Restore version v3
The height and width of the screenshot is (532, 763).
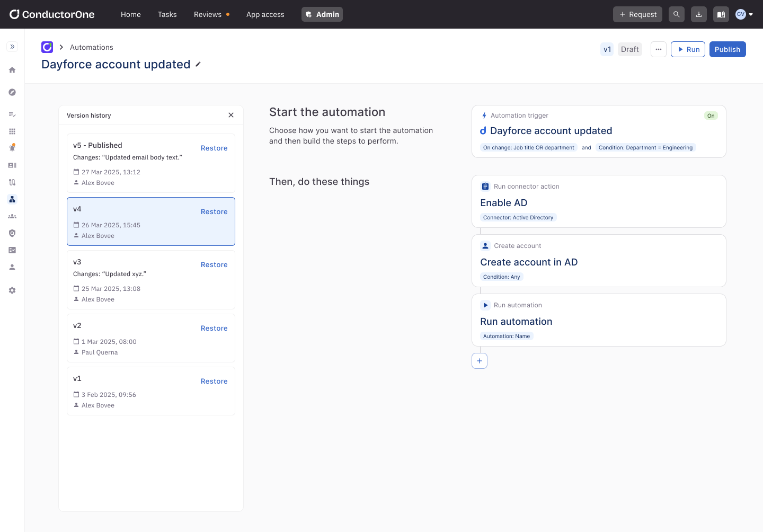pos(214,264)
